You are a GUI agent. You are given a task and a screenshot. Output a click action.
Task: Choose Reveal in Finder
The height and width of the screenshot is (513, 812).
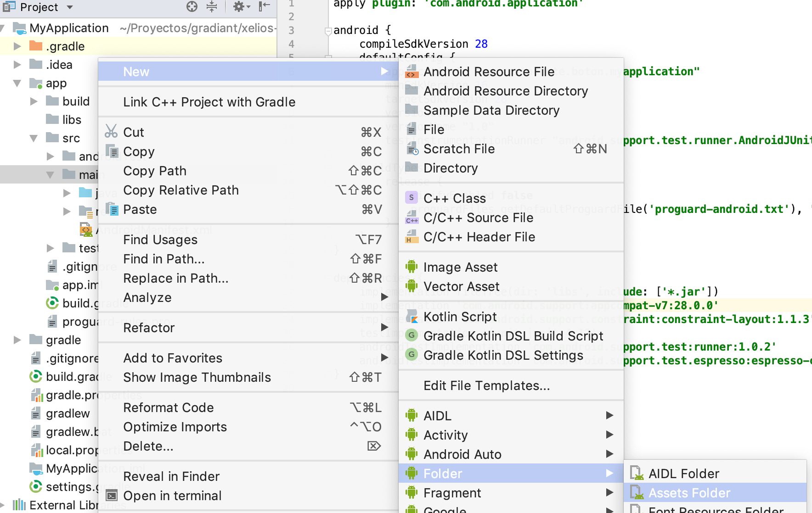pos(171,476)
